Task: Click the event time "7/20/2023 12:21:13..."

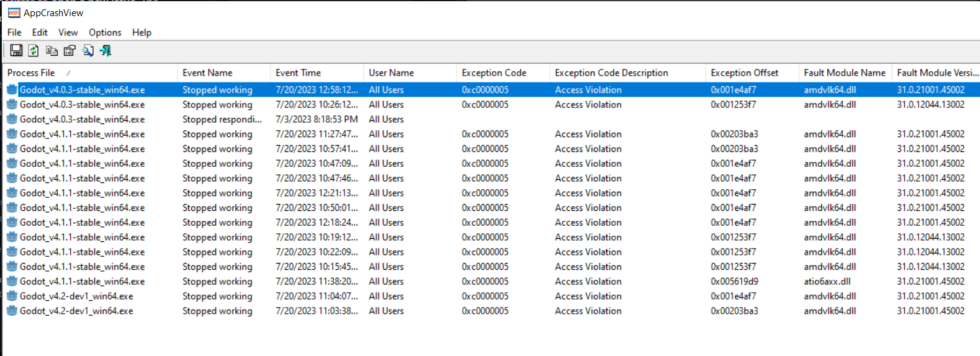Action: (x=317, y=193)
